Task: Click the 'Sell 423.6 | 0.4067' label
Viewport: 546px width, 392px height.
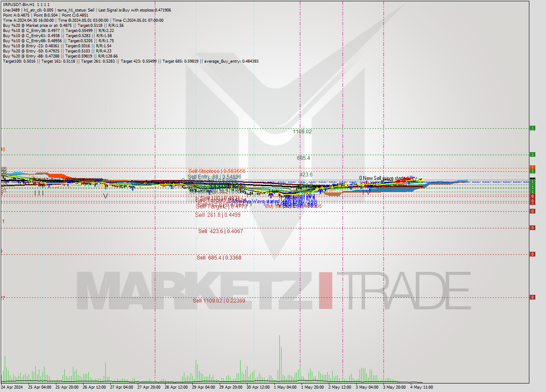Action: 221,231
